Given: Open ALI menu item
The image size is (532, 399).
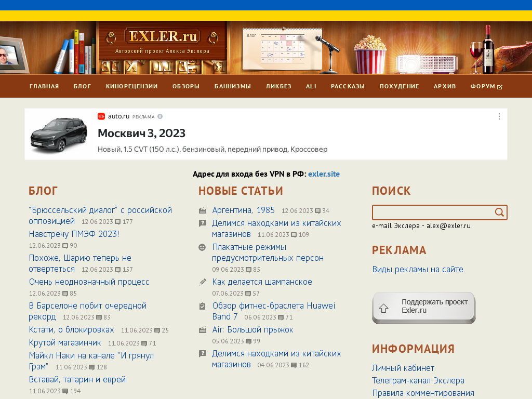Looking at the screenshot, I should tap(311, 86).
